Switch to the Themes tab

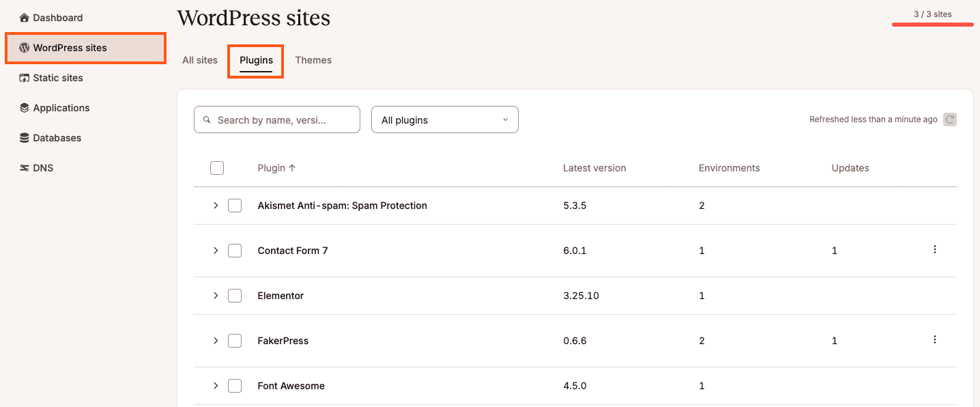[313, 60]
